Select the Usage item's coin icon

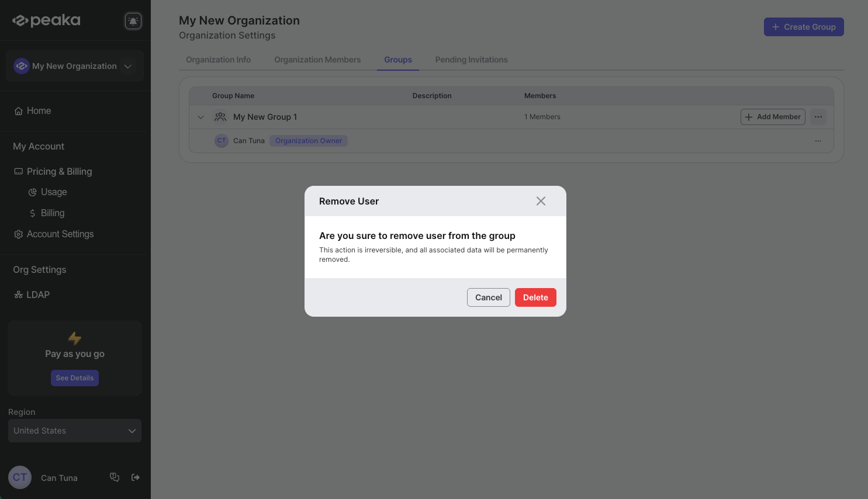[x=33, y=192]
